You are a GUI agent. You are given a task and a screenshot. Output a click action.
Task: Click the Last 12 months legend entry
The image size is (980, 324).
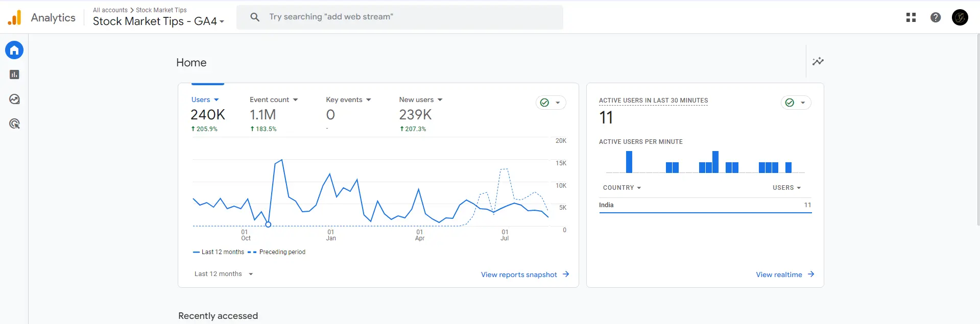tap(219, 252)
